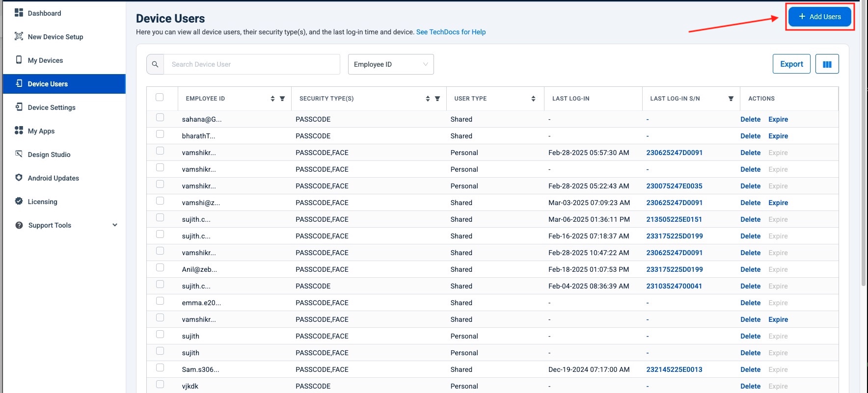The image size is (868, 393).
Task: Toggle the select-all header checkbox
Action: (160, 97)
